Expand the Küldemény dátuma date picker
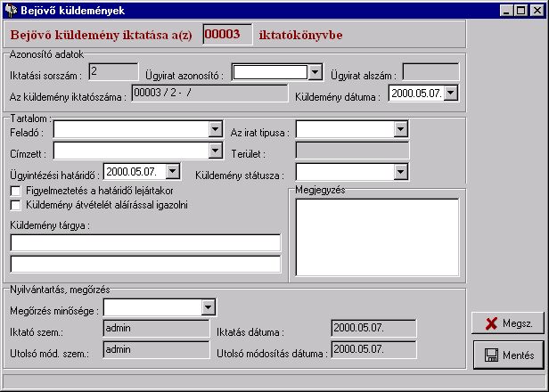 point(450,92)
